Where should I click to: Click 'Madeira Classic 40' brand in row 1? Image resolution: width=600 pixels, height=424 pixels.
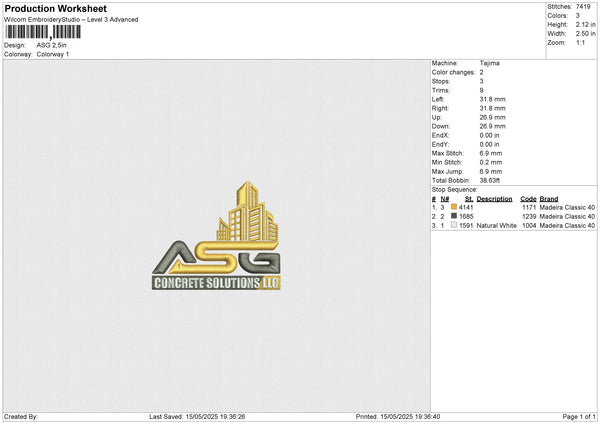click(567, 207)
